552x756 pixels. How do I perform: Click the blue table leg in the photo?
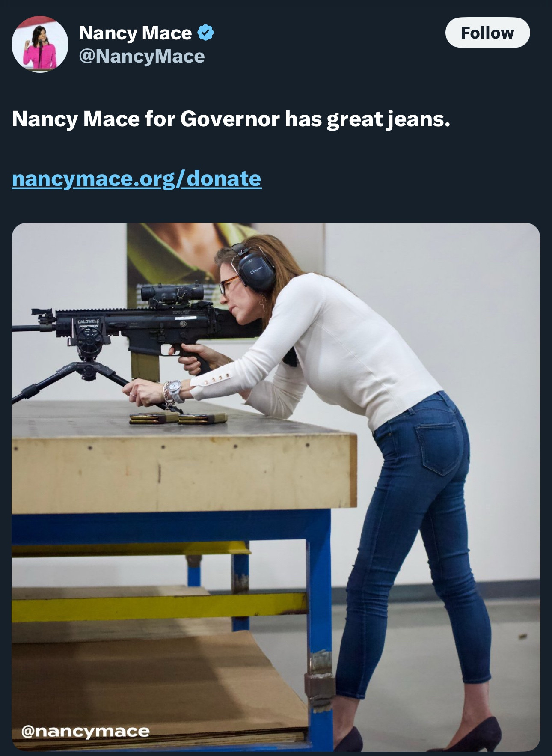(x=320, y=629)
